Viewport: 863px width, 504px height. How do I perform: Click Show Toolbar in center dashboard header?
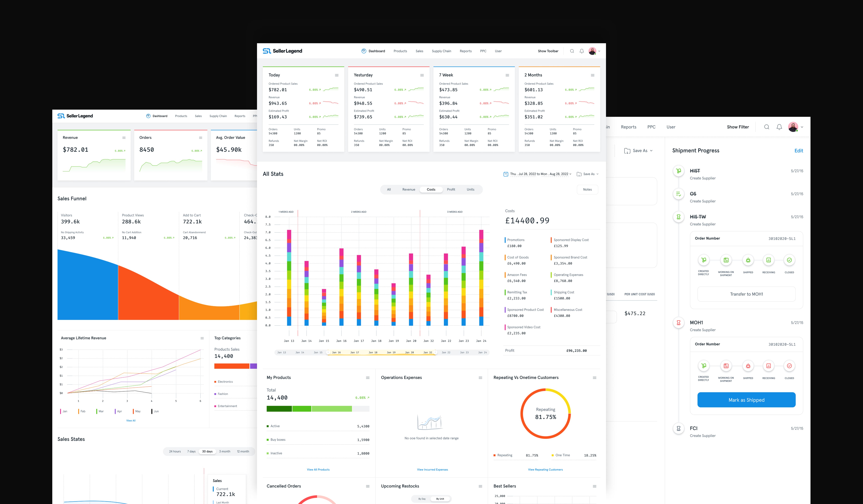548,51
